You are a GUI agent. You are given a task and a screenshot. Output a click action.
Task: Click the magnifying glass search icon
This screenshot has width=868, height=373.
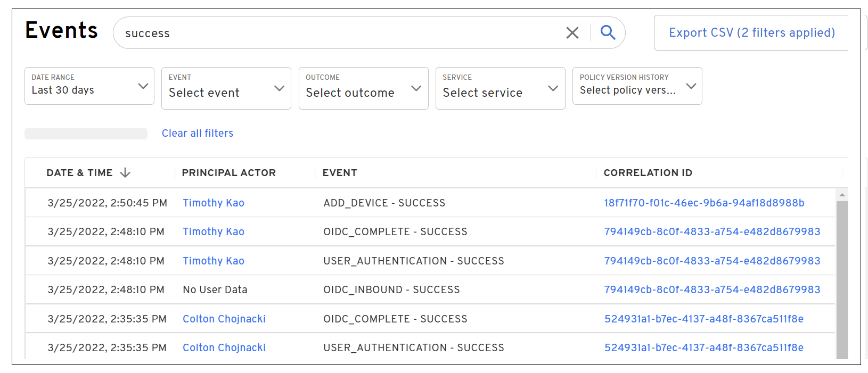tap(608, 33)
